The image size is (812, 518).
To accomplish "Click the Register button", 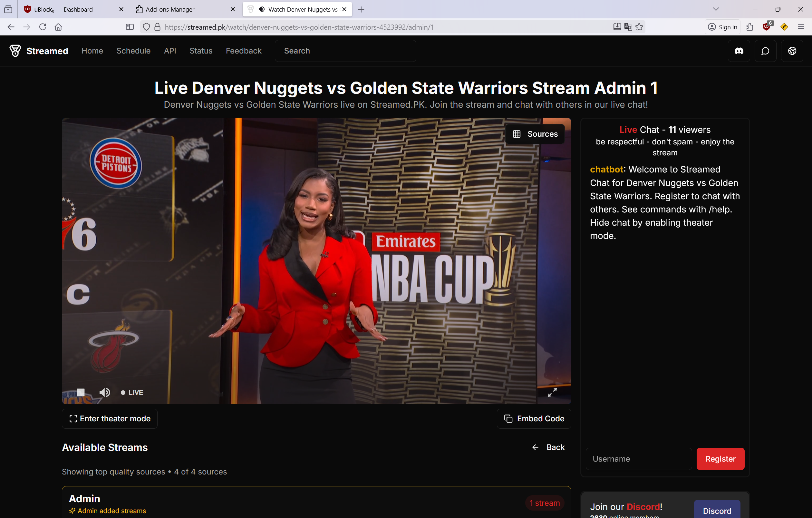I will [720, 459].
